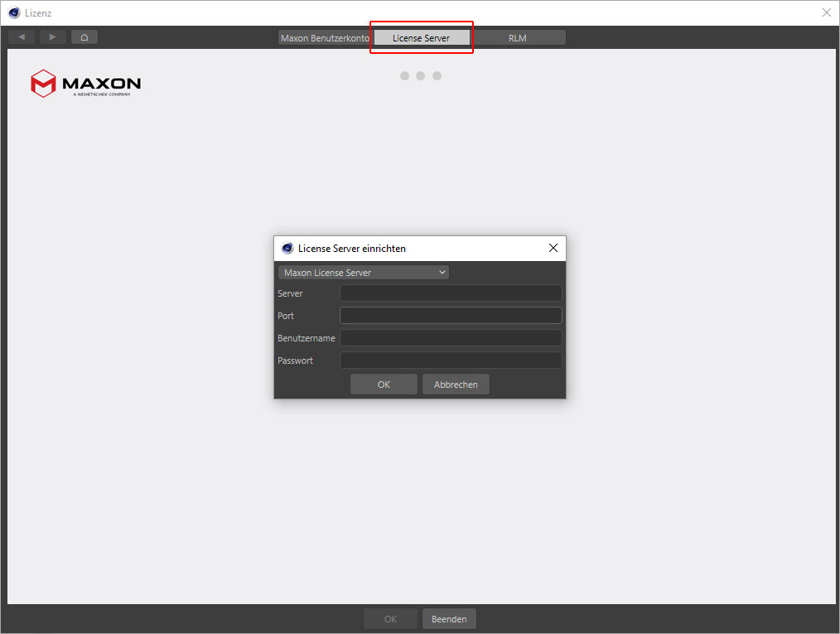Click the Maxon logo

tap(85, 83)
